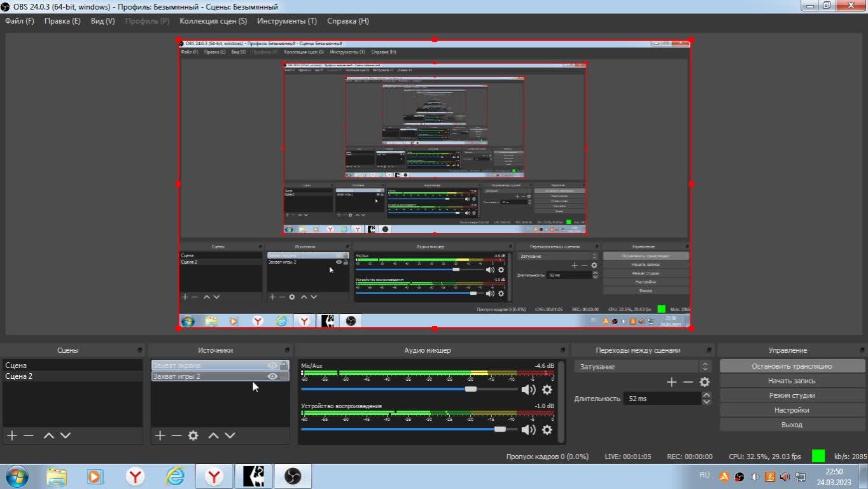The width and height of the screenshot is (868, 489).
Task: Toggle the lock on Захват игры 2 source
Action: coord(284,376)
